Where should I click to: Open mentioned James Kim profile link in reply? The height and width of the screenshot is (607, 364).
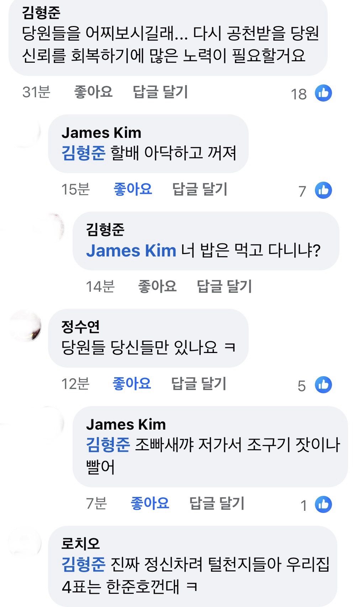[x=131, y=250]
